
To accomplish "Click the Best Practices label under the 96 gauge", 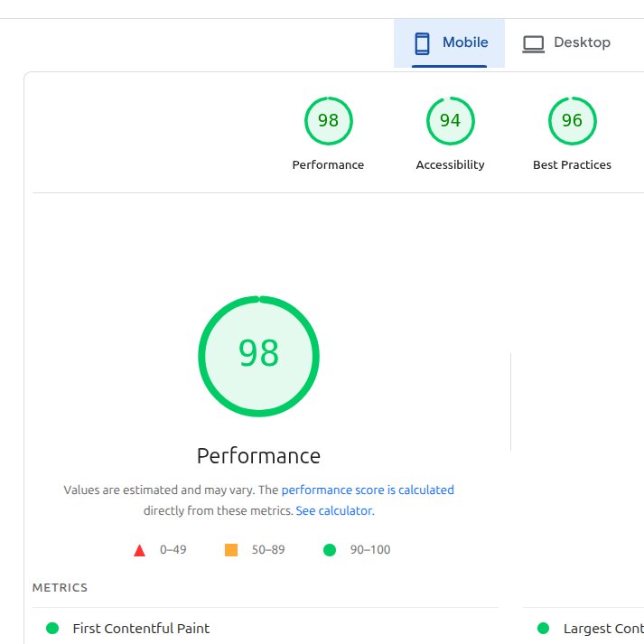I will click(572, 164).
